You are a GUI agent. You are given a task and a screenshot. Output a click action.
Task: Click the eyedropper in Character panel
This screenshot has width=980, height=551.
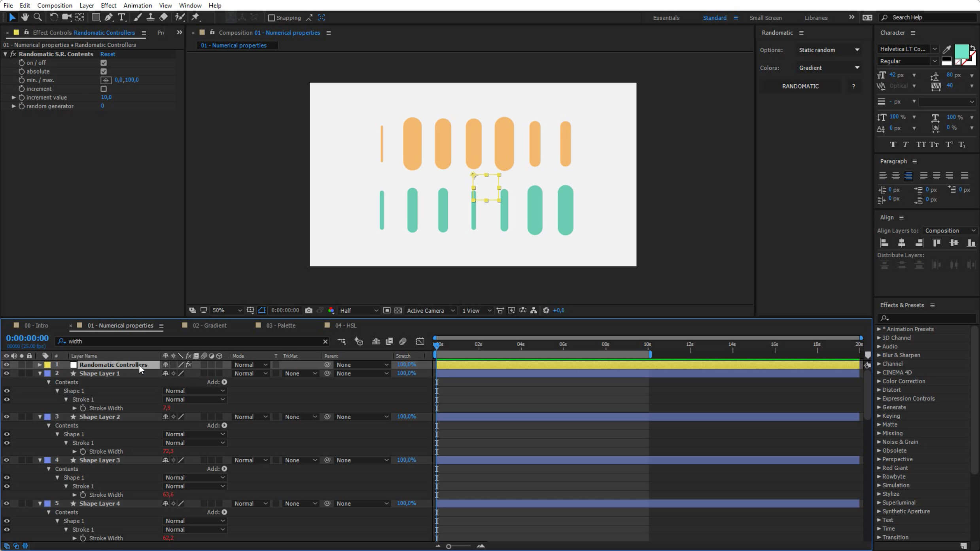tap(947, 49)
